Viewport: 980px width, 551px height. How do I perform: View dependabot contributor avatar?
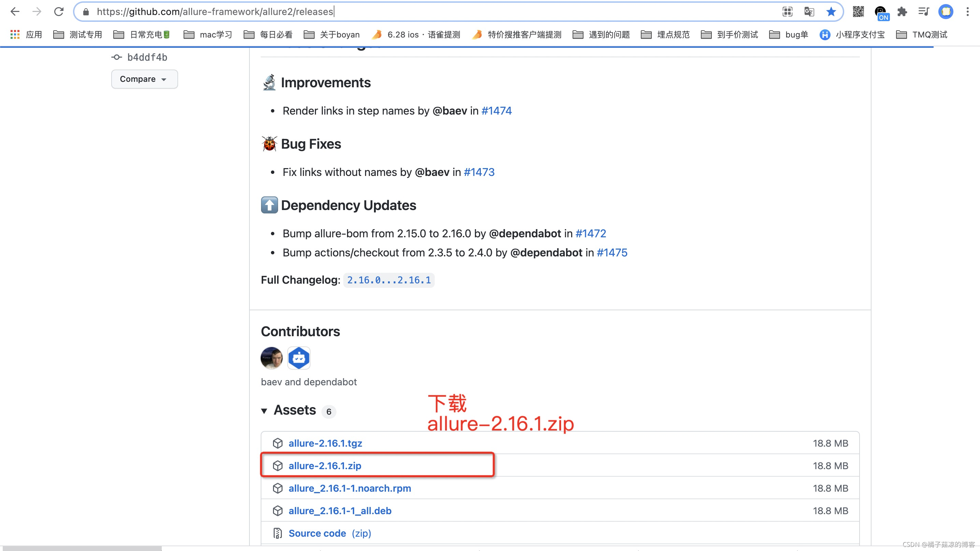pos(299,358)
